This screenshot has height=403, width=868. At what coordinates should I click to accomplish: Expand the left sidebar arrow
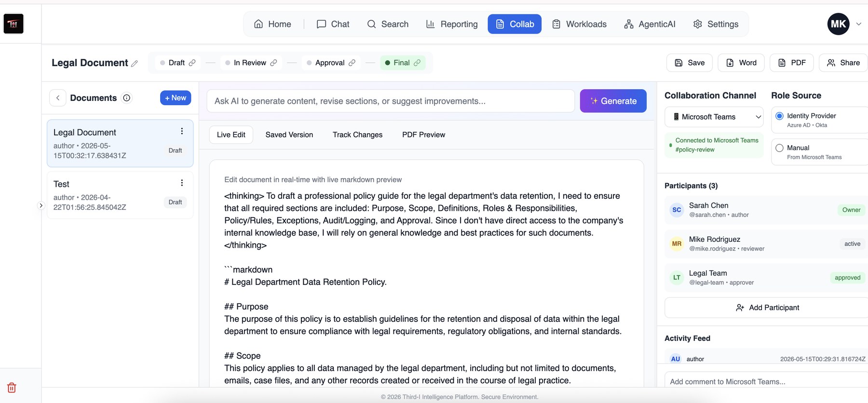[x=41, y=206]
